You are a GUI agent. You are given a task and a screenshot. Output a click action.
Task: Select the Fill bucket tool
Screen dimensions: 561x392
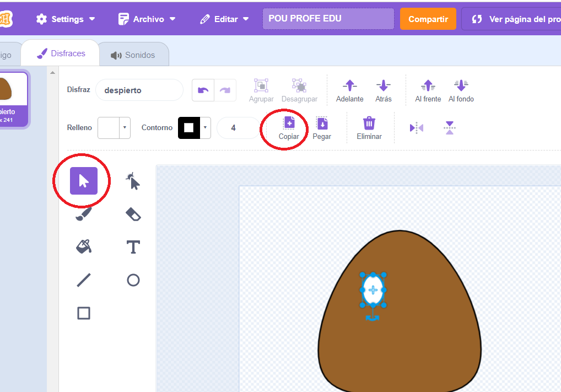coord(84,247)
